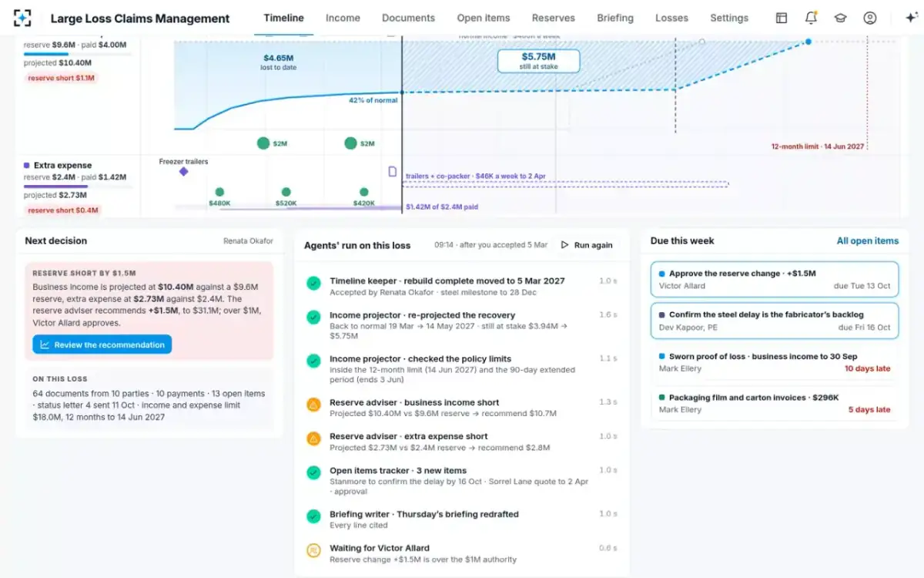This screenshot has height=578, width=924.
Task: Click Run again for the agents
Action: tap(588, 245)
